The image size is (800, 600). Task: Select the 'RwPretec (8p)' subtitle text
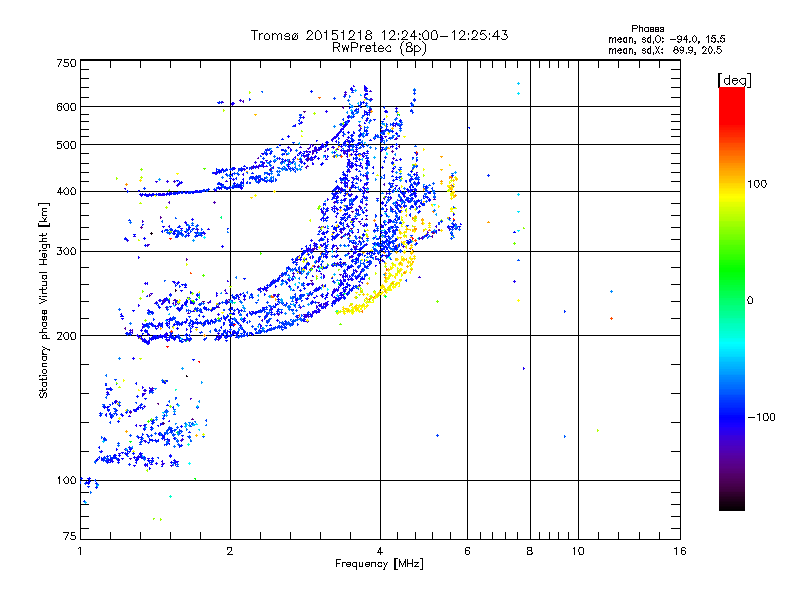point(379,48)
